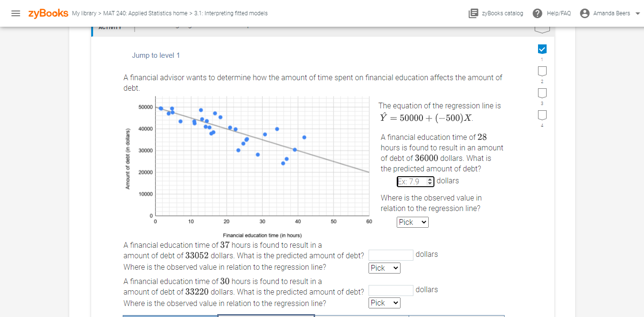Click the shield badge for activity 4

click(x=542, y=115)
